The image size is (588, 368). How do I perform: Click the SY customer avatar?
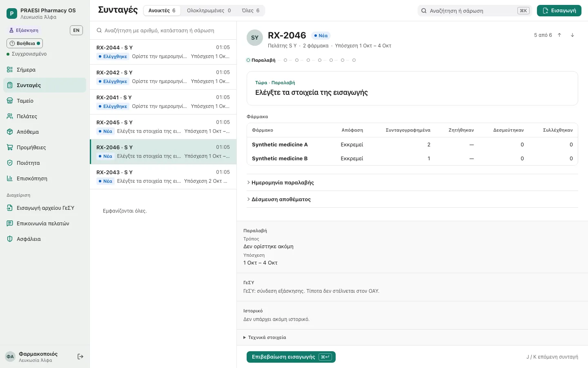click(x=255, y=38)
